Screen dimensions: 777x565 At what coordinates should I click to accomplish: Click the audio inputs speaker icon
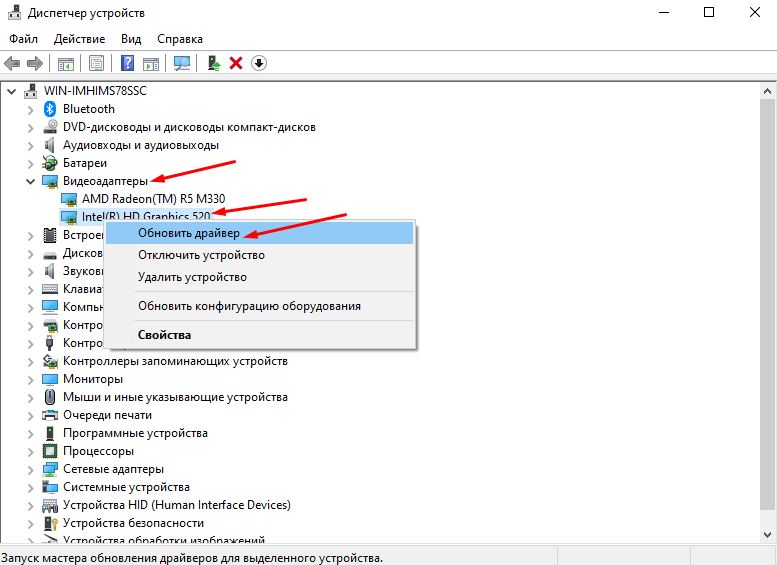click(x=50, y=145)
